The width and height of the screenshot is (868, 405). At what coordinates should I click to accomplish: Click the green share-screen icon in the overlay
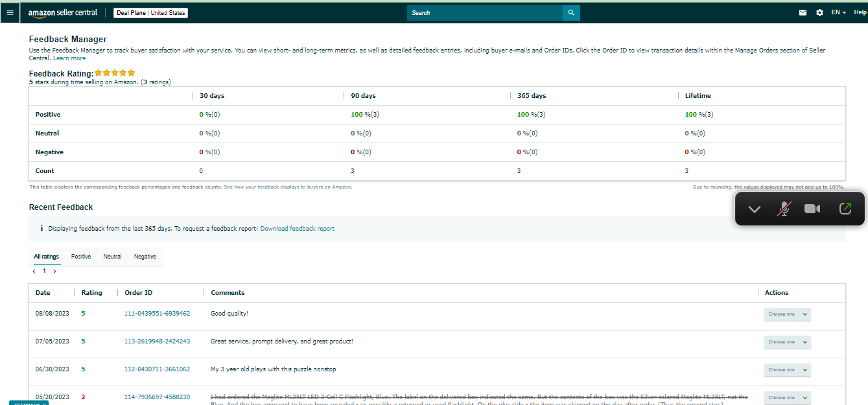click(x=845, y=209)
